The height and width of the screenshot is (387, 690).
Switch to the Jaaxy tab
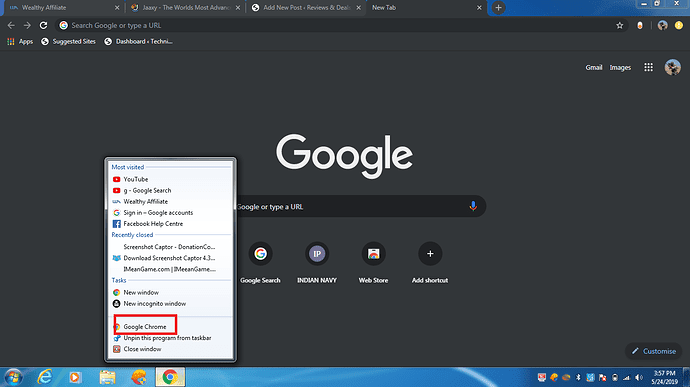click(x=185, y=7)
